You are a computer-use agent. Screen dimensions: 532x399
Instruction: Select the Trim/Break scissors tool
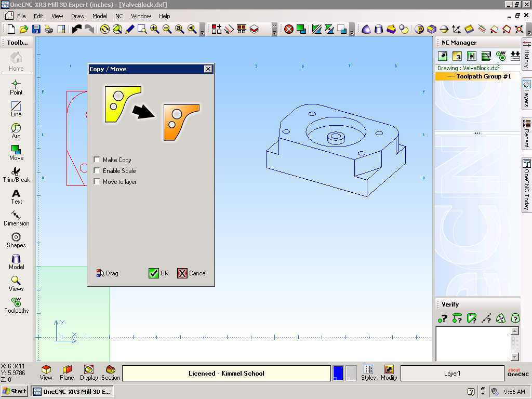pyautogui.click(x=16, y=175)
